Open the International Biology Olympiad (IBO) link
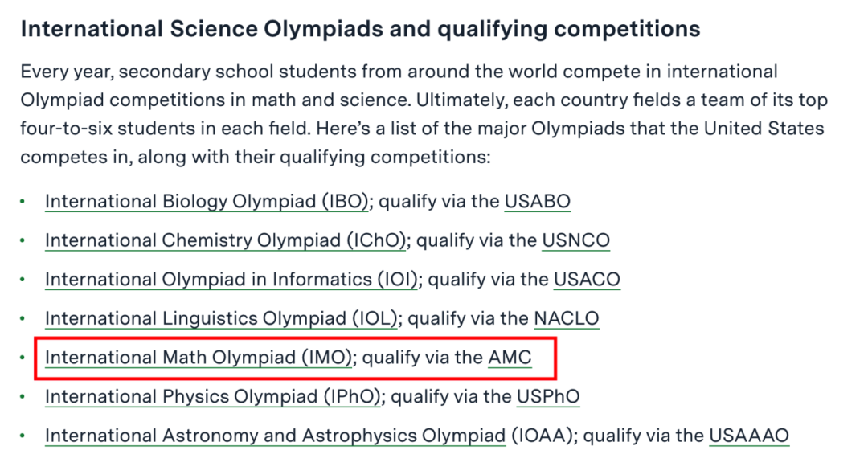868x475 pixels. (x=207, y=201)
